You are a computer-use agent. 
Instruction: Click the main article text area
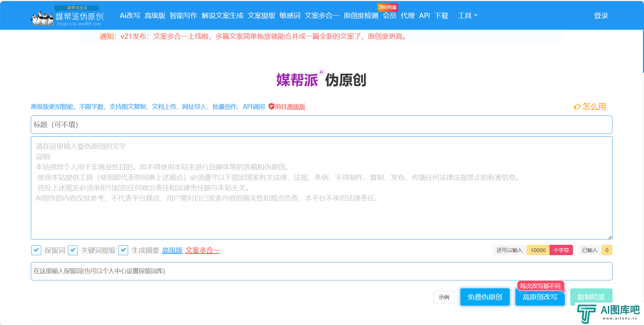[x=321, y=188]
